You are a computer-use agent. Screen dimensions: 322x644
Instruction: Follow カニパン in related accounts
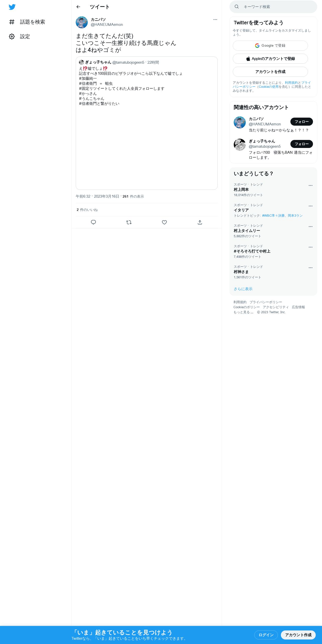302,122
